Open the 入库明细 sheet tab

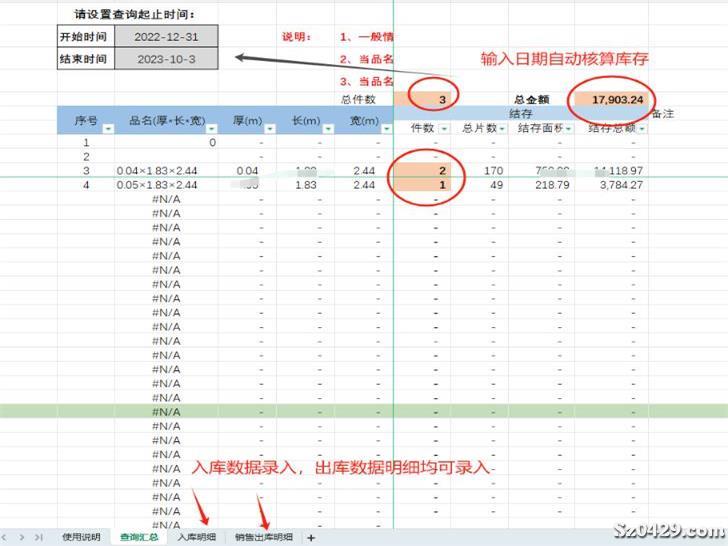196,537
